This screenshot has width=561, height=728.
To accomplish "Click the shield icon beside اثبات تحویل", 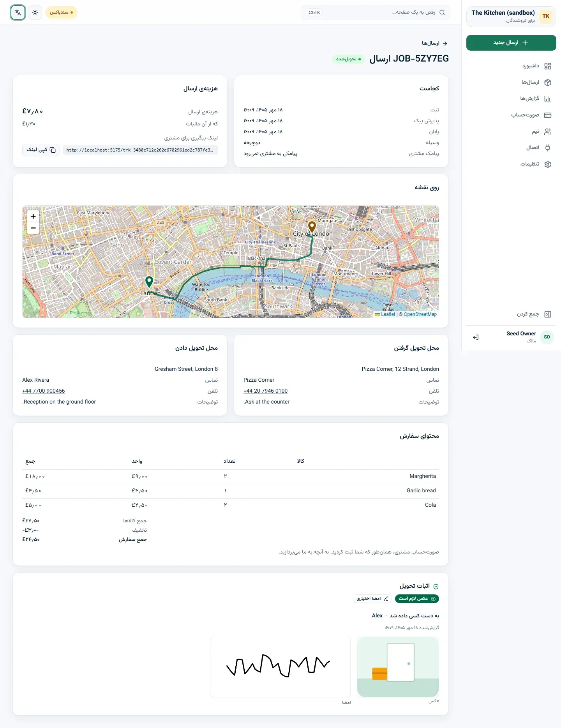I will [436, 587].
